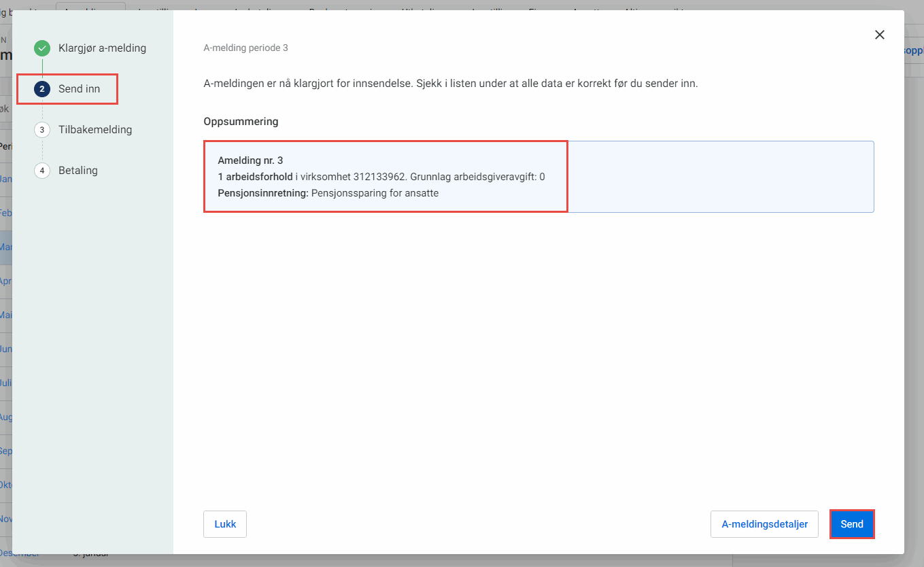Click the step 3 number circle
924x567 pixels.
42,130
